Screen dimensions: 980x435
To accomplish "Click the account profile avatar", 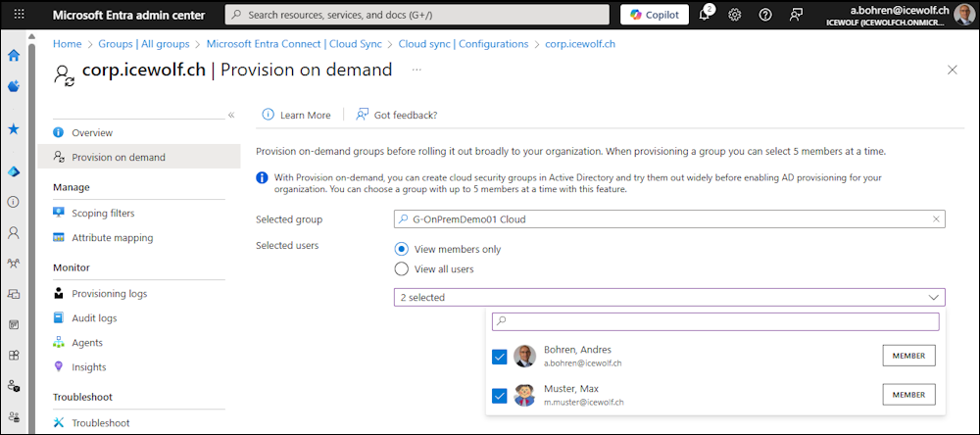I will 964,15.
